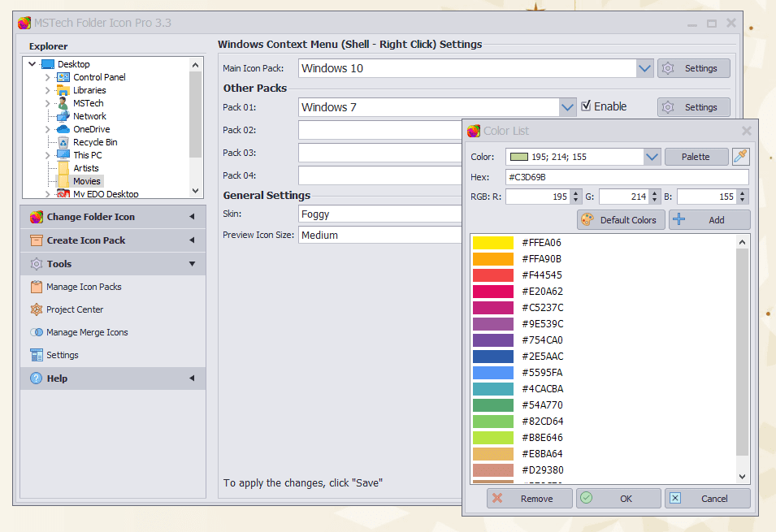Image resolution: width=776 pixels, height=532 pixels.
Task: Expand This PC in the tree
Action: point(48,155)
